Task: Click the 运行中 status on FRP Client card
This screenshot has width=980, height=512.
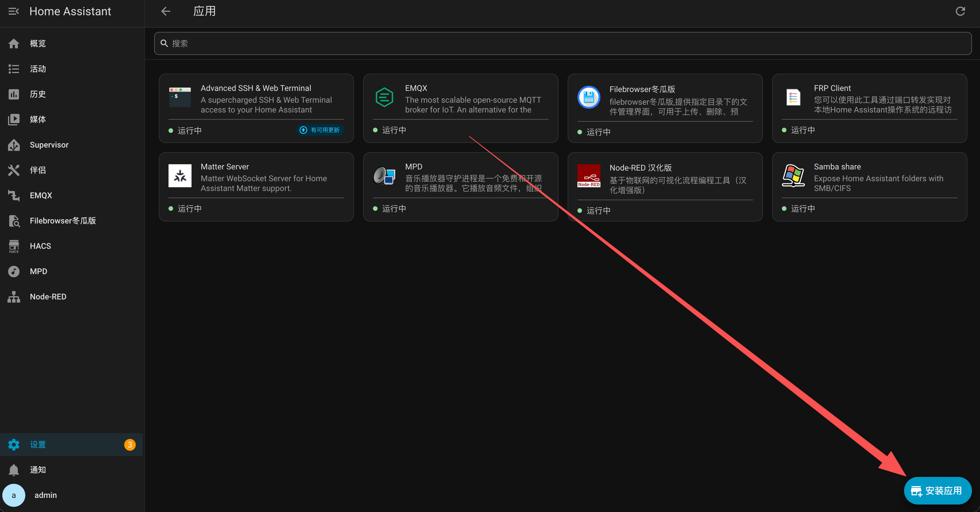Action: click(x=803, y=130)
